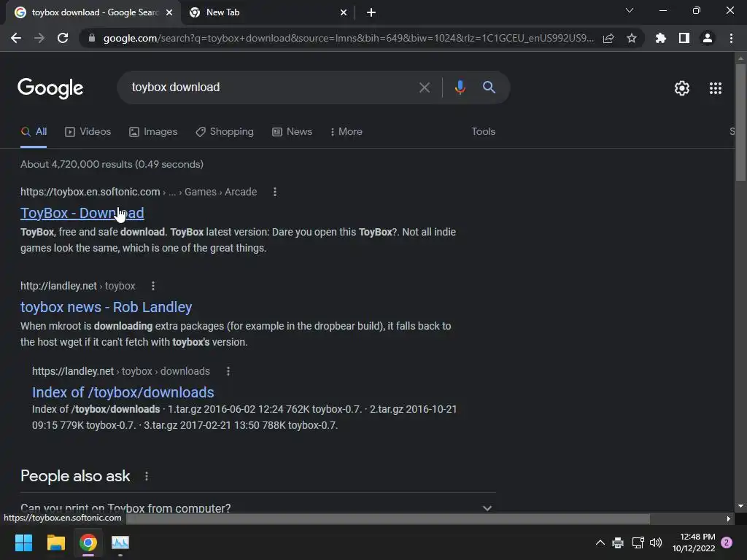Viewport: 747px width, 560px height.
Task: Open options for softonic result
Action: [x=275, y=192]
